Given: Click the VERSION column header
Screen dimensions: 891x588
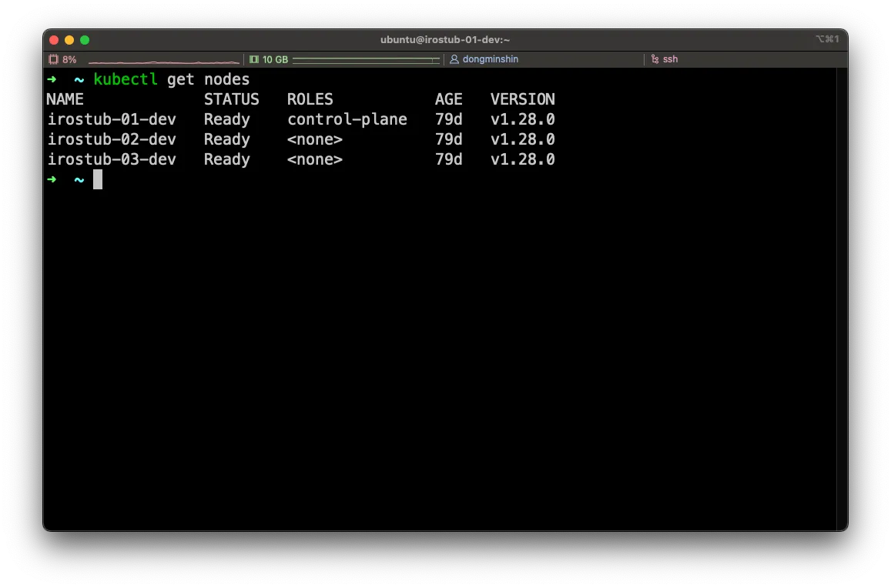Looking at the screenshot, I should pyautogui.click(x=522, y=99).
